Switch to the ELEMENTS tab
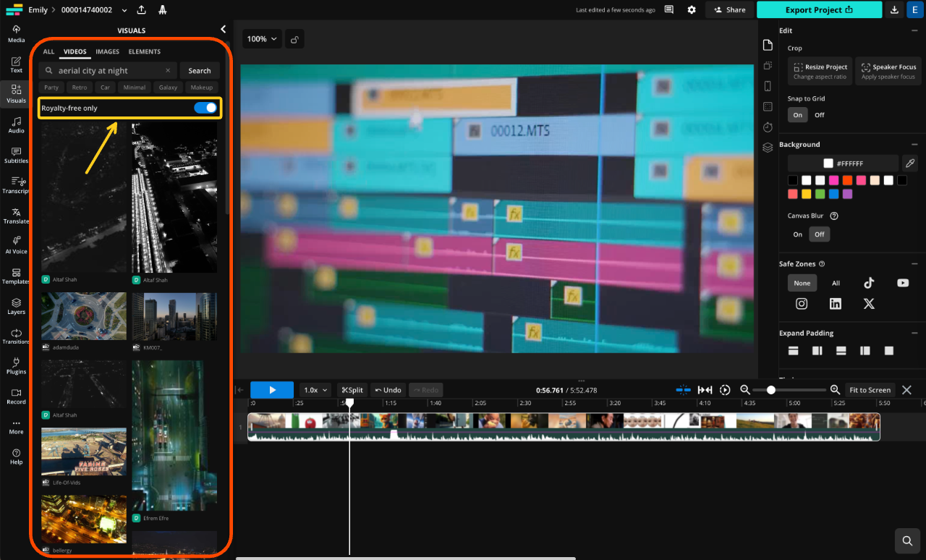The image size is (926, 560). click(145, 52)
